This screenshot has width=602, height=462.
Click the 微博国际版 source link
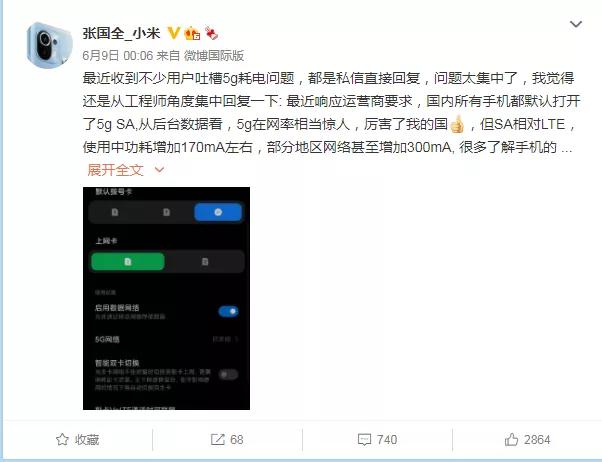click(214, 56)
